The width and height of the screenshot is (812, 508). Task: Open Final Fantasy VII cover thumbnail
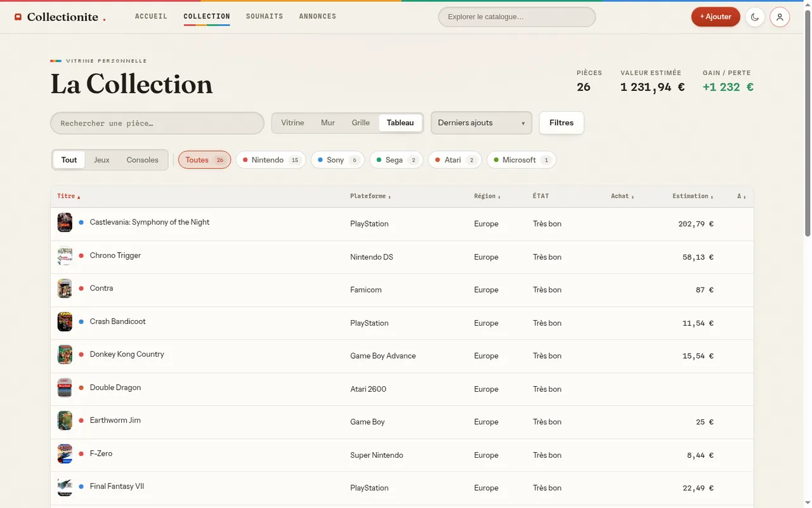65,487
